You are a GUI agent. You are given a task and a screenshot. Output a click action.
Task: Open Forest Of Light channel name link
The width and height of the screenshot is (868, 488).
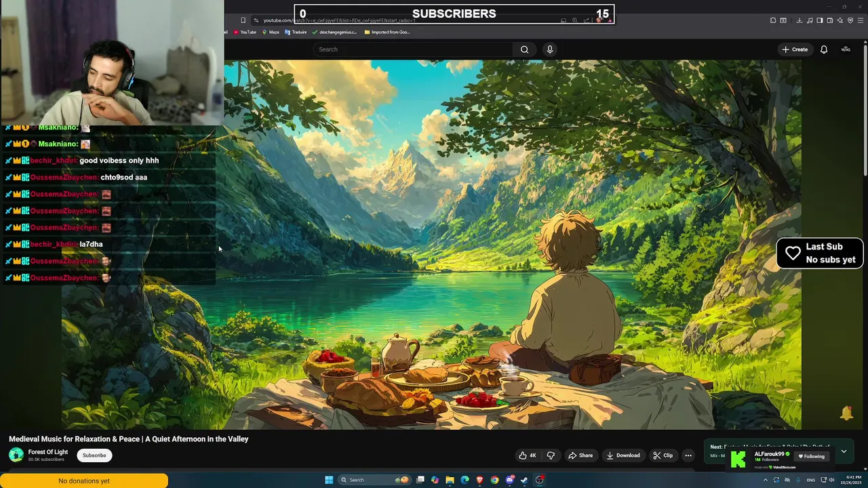coord(48,452)
